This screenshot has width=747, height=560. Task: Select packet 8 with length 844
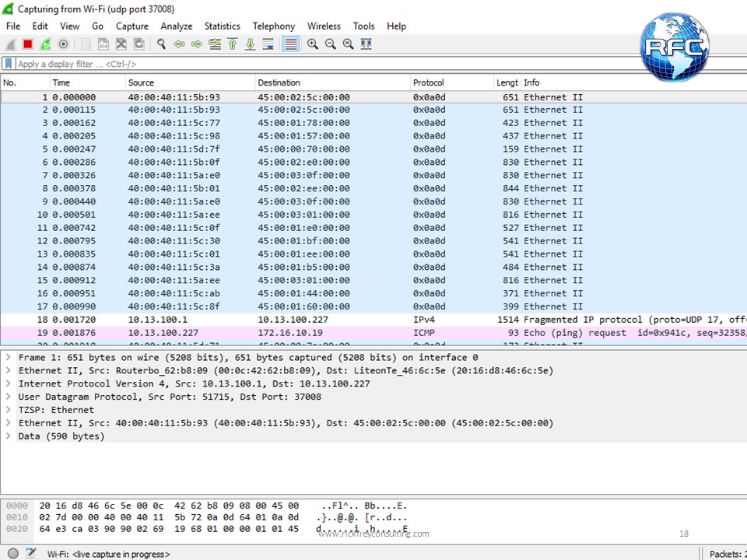[x=373, y=188]
